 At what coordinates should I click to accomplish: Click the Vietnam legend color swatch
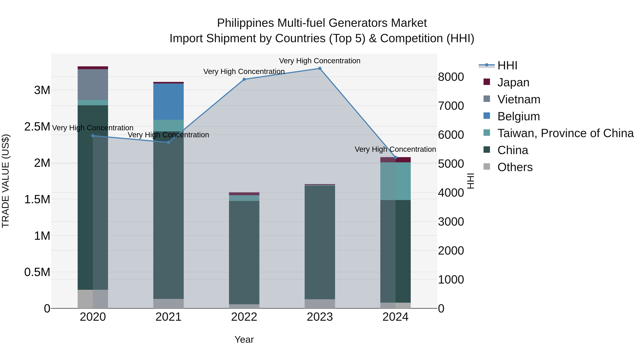click(x=487, y=99)
